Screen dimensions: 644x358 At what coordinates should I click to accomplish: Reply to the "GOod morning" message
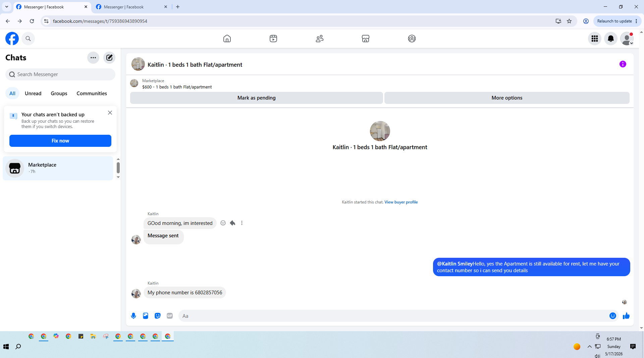click(232, 223)
